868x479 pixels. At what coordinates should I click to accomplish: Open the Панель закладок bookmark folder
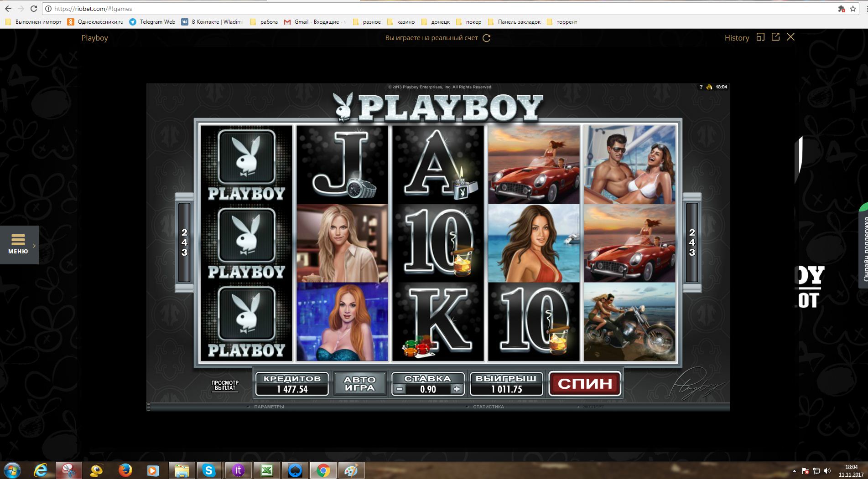(x=514, y=22)
